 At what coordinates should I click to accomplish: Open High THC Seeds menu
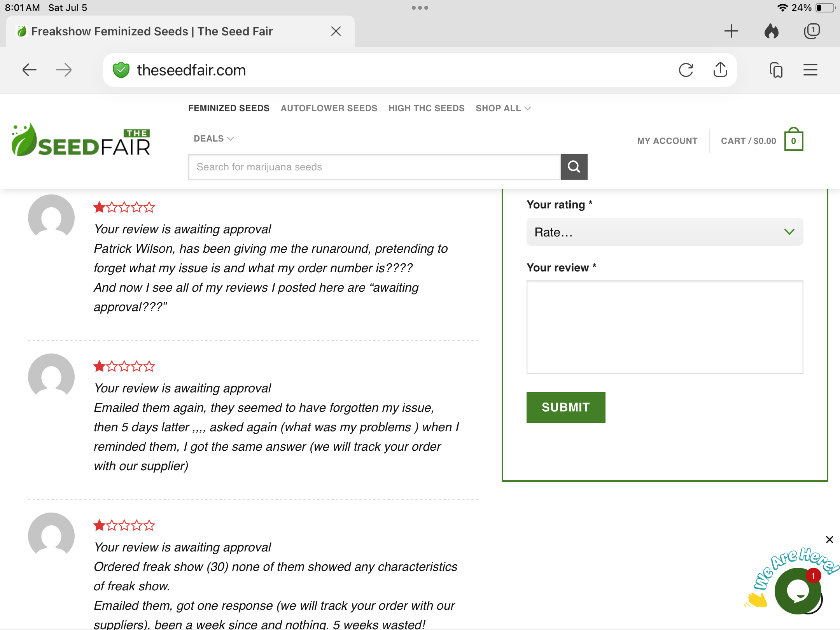coord(427,108)
